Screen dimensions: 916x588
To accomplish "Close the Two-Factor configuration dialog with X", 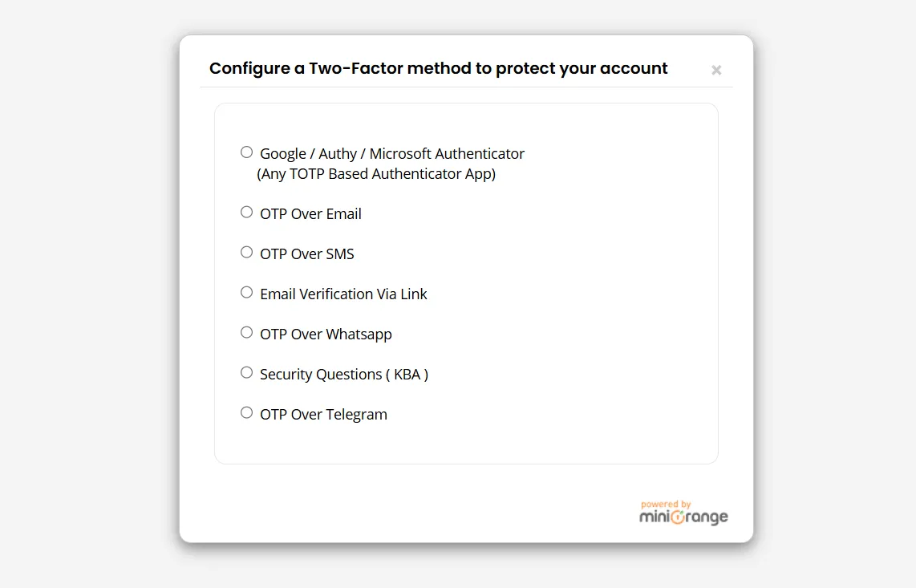I will coord(716,70).
